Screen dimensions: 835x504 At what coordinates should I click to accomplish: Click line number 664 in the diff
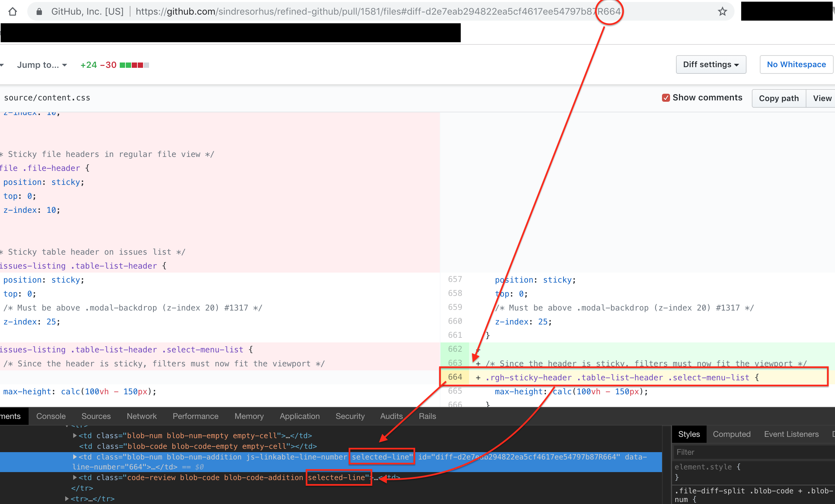[455, 377]
